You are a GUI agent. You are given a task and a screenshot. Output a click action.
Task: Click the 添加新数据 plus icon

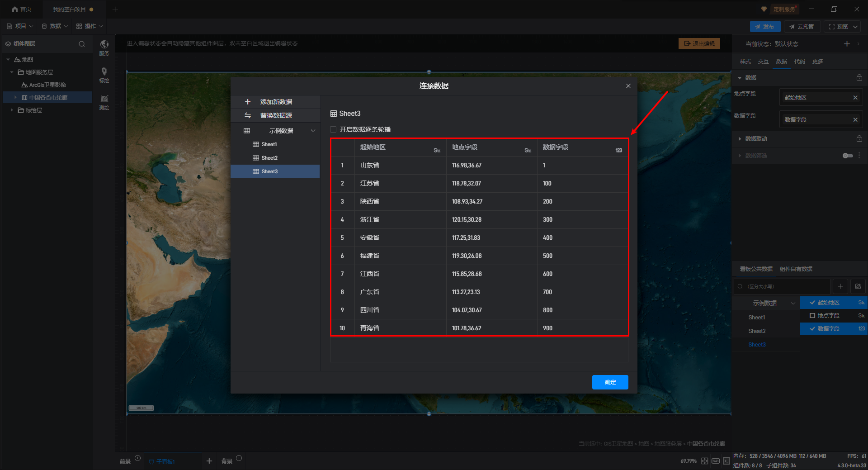pyautogui.click(x=247, y=102)
